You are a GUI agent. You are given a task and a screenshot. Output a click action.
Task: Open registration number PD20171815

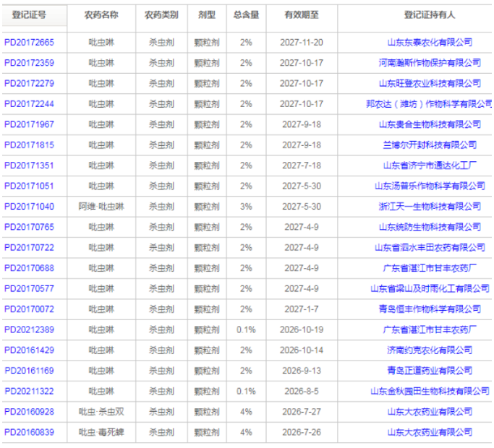30,145
